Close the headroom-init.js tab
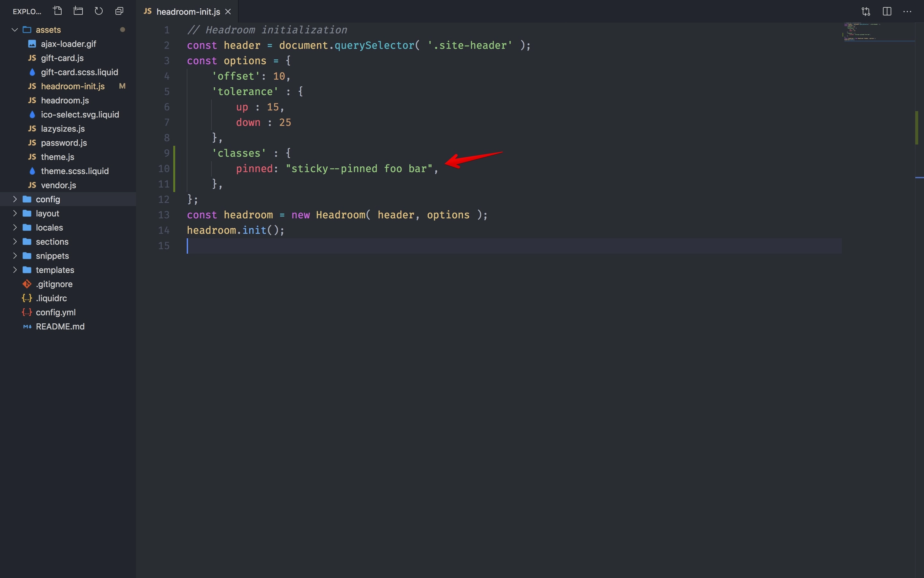 (x=228, y=12)
